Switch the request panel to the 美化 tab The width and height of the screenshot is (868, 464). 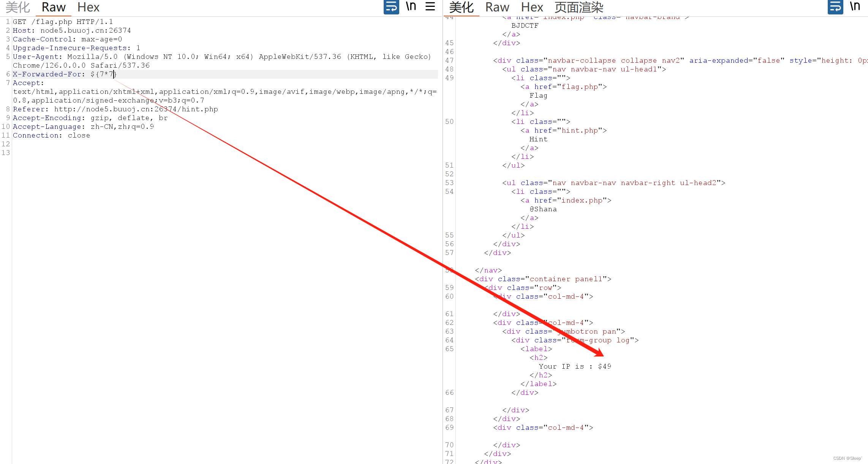pos(17,7)
